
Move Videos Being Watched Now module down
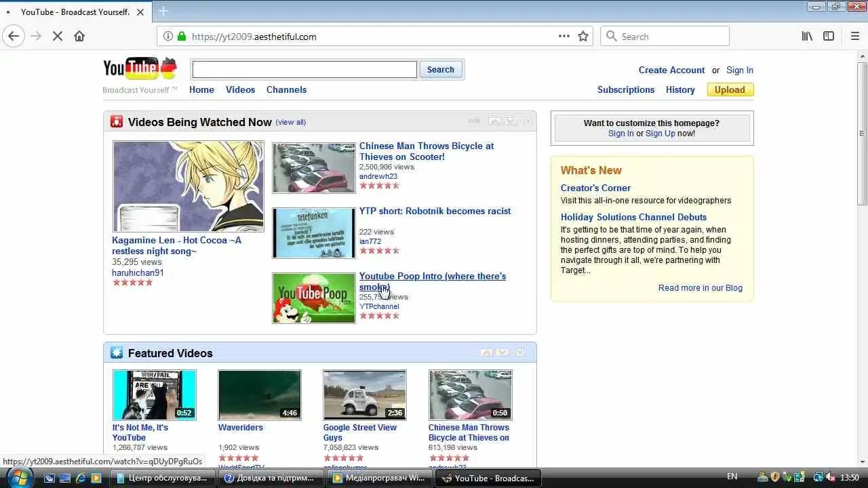(x=511, y=121)
